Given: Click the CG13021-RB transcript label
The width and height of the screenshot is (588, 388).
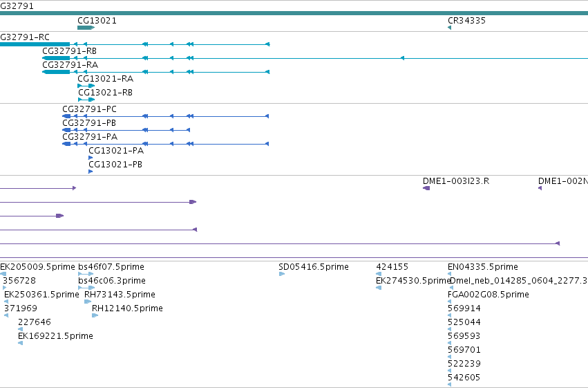Looking at the screenshot, I should click(x=106, y=93).
